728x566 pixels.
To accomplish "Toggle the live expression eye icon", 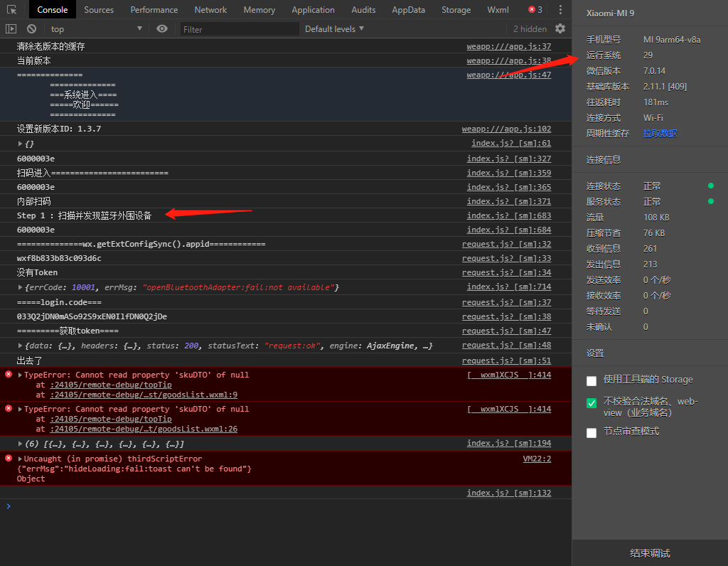I will click(161, 28).
